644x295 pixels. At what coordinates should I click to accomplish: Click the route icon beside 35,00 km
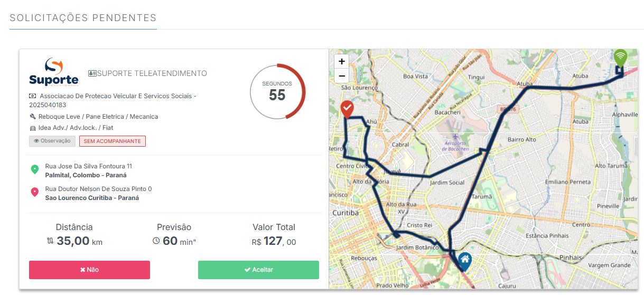(x=50, y=241)
